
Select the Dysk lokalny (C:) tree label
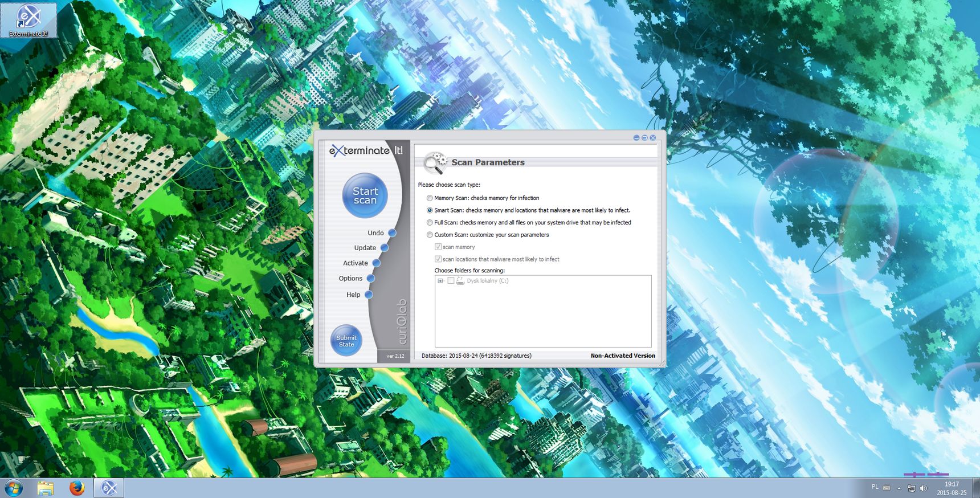click(488, 280)
